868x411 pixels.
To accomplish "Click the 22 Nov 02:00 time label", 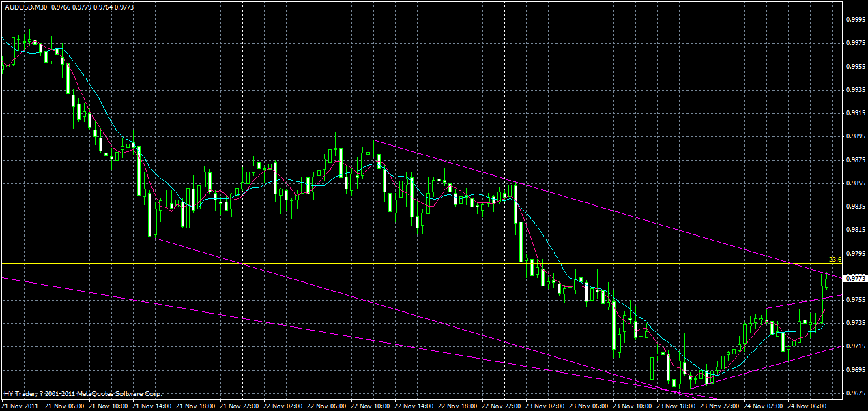I will tap(283, 405).
